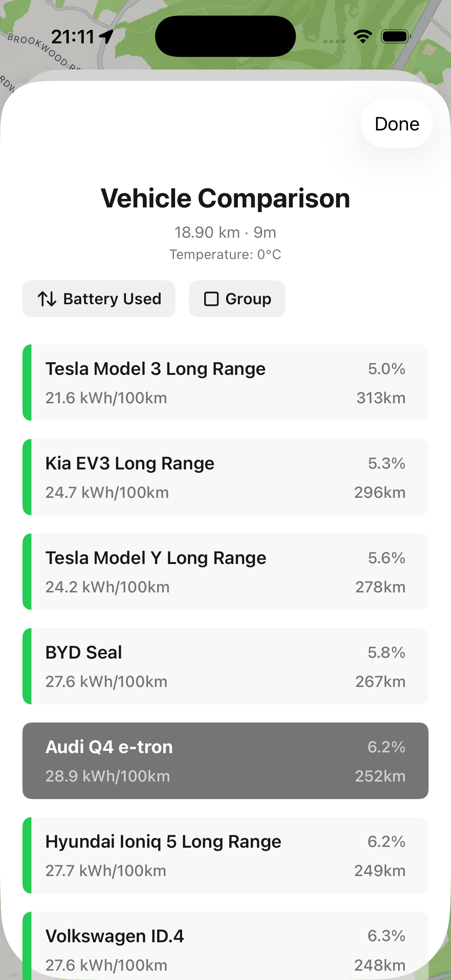Image resolution: width=451 pixels, height=980 pixels.
Task: Tap the 5.0% battery value
Action: point(386,369)
